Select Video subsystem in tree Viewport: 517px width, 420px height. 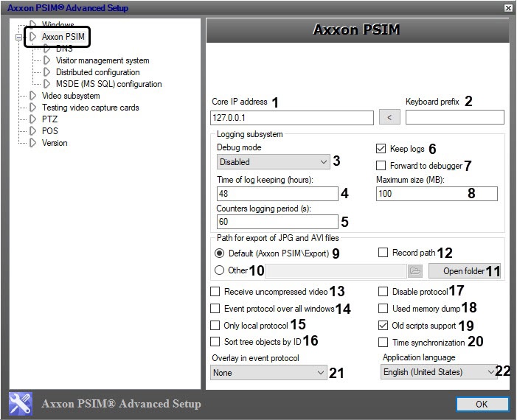[x=71, y=96]
